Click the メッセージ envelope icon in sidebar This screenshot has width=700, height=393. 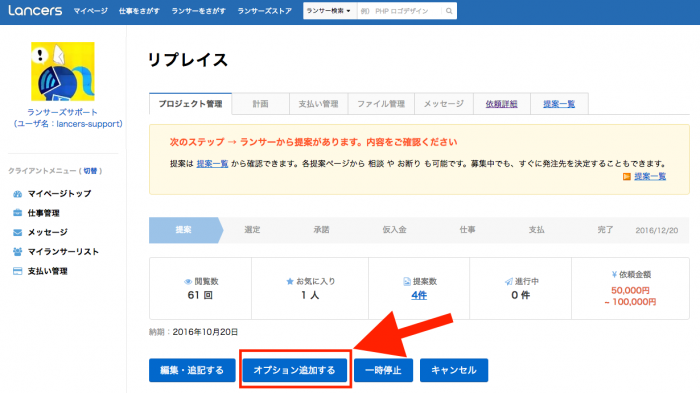point(17,232)
